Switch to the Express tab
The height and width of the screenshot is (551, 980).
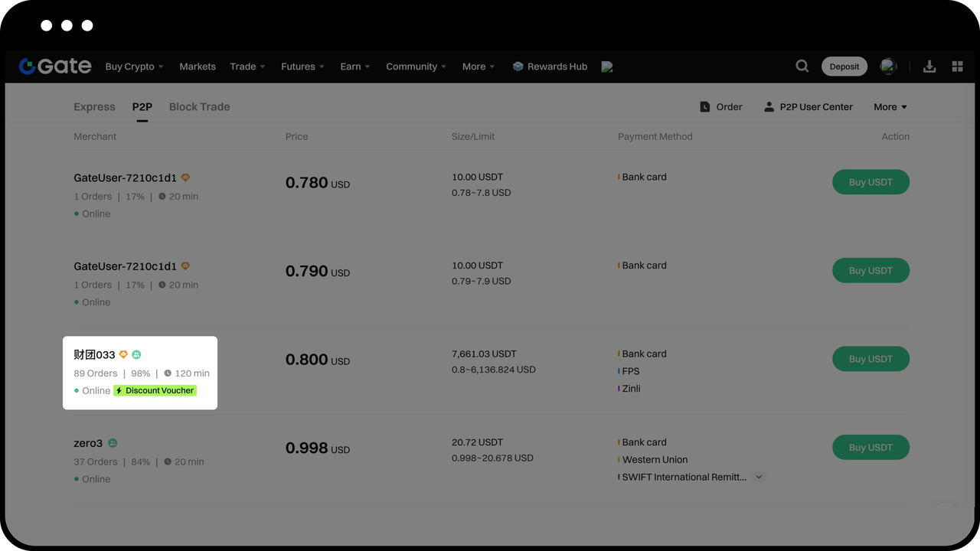(94, 107)
